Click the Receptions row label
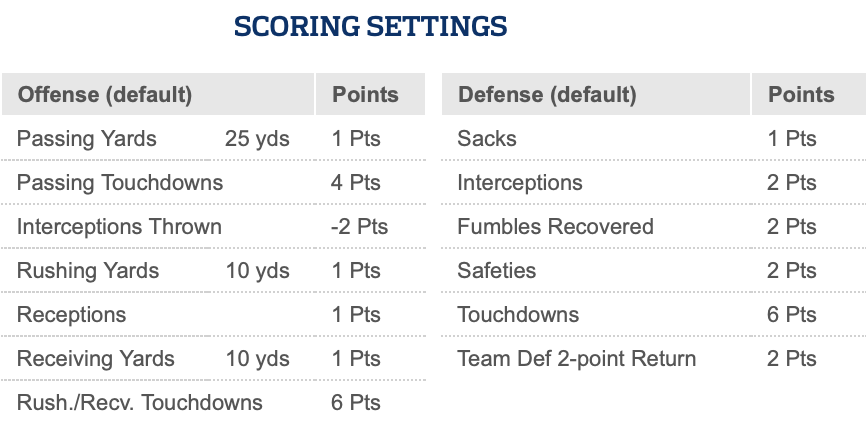 coord(72,315)
